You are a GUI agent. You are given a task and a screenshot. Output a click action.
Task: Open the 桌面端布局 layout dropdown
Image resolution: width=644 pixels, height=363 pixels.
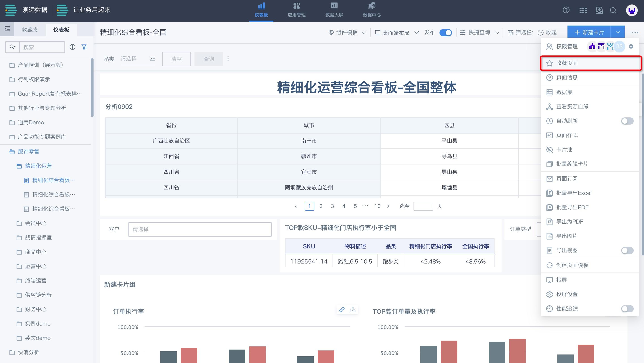[397, 32]
